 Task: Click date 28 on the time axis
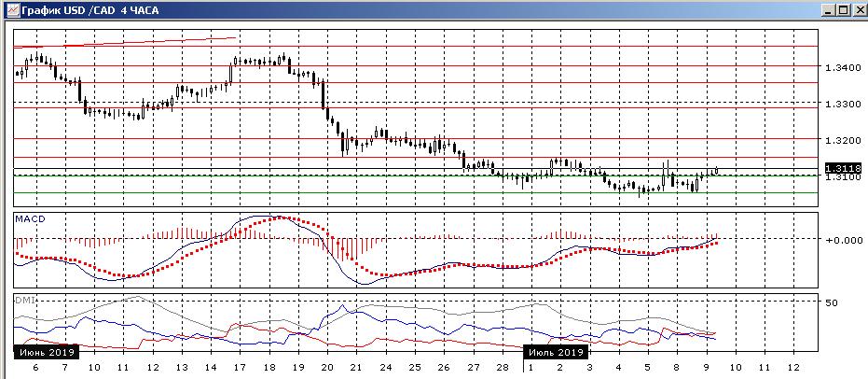pyautogui.click(x=502, y=368)
